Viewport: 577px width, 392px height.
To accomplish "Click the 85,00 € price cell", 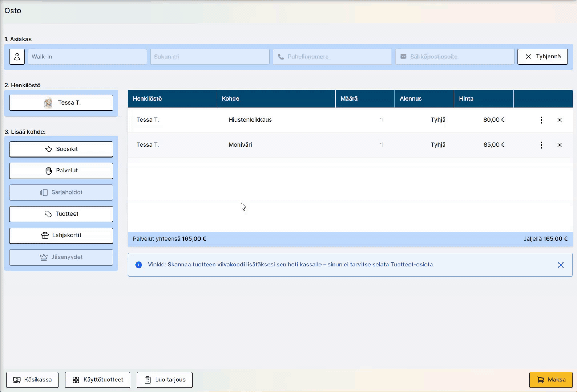I will tap(494, 145).
